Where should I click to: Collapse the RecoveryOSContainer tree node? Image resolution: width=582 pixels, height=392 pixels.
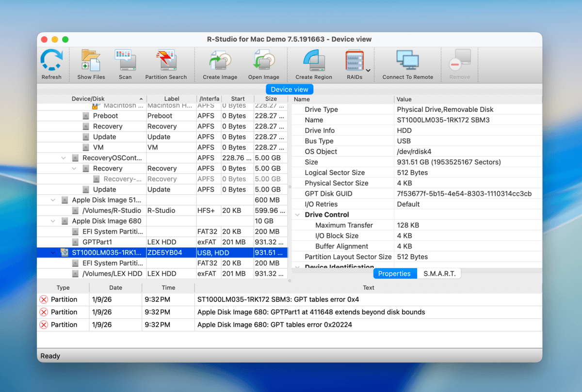click(x=64, y=158)
